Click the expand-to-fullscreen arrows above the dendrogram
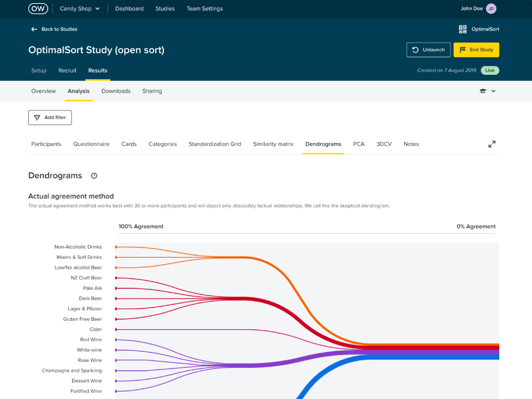 [492, 144]
